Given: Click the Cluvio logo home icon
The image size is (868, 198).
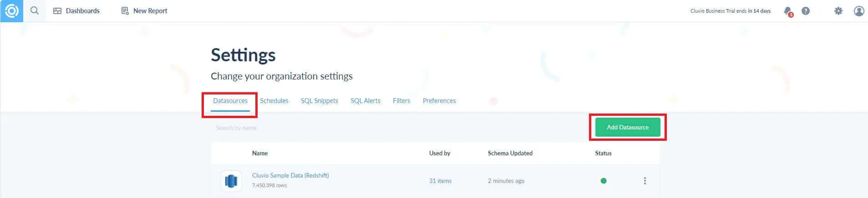Looking at the screenshot, I should coord(11,11).
